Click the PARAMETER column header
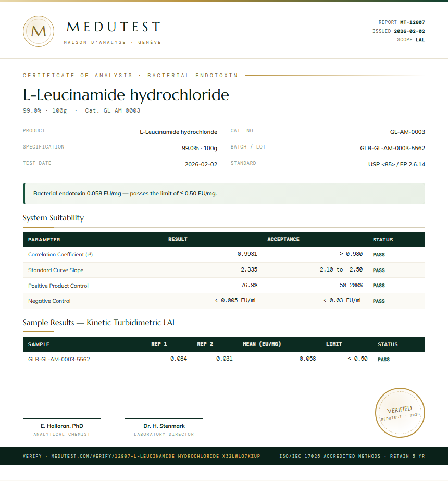The image size is (448, 481). [44, 240]
